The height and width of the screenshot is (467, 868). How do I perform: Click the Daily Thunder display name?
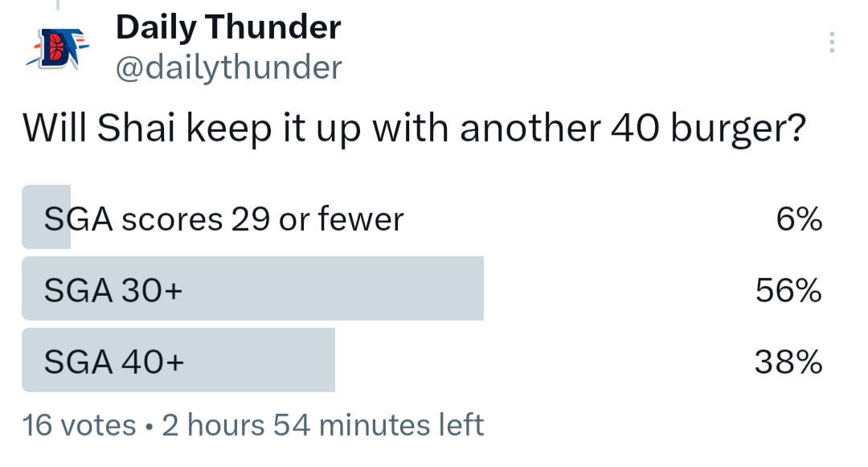(228, 28)
